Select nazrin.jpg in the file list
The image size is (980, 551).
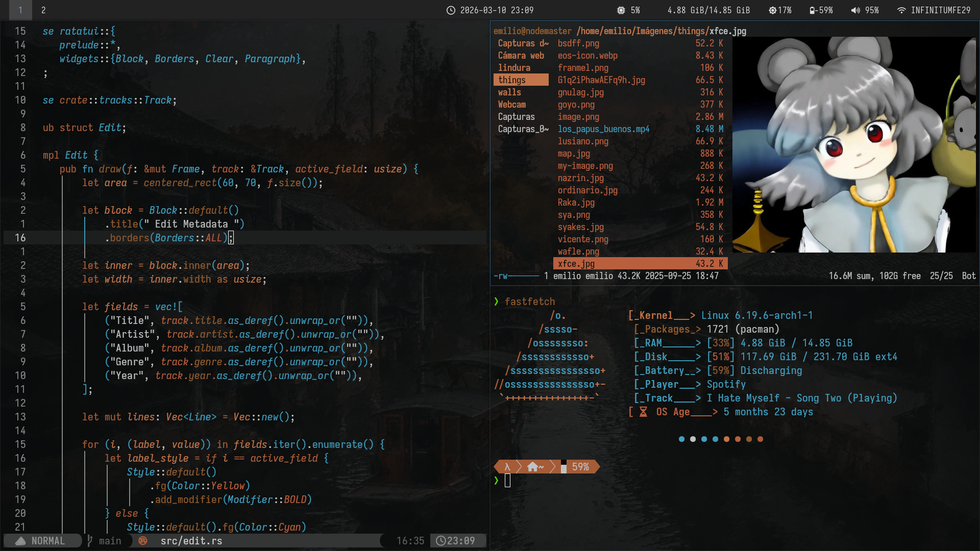[580, 178]
